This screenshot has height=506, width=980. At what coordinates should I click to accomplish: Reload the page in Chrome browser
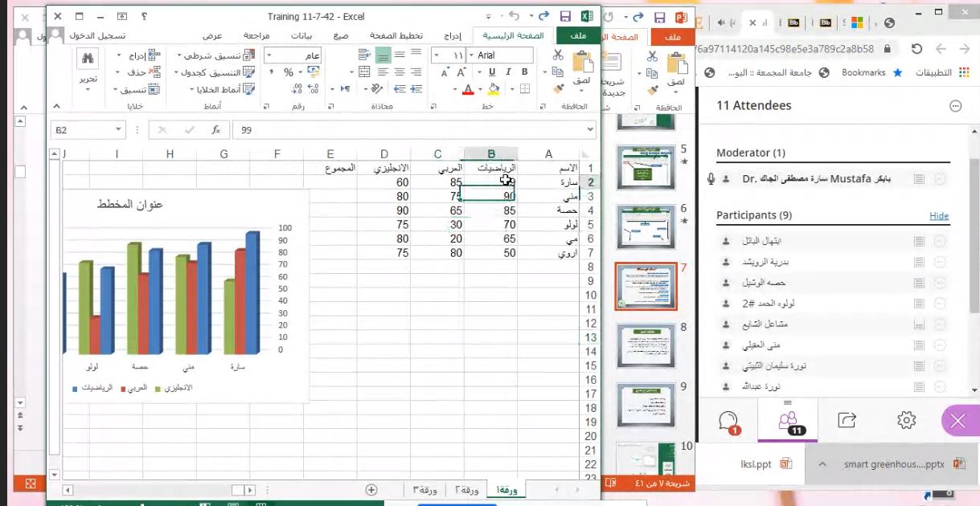(916, 49)
